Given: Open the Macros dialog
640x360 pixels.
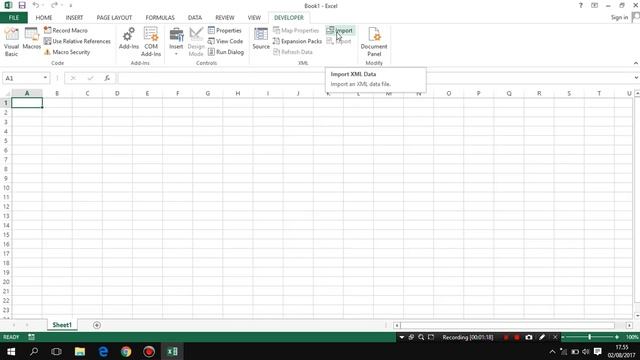Looking at the screenshot, I should 31,39.
